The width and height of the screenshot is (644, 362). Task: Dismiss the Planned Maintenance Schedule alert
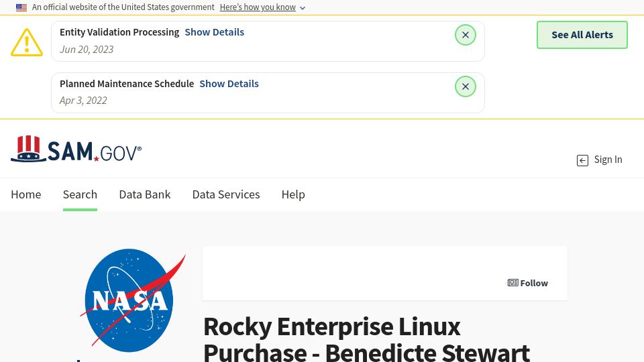[466, 86]
